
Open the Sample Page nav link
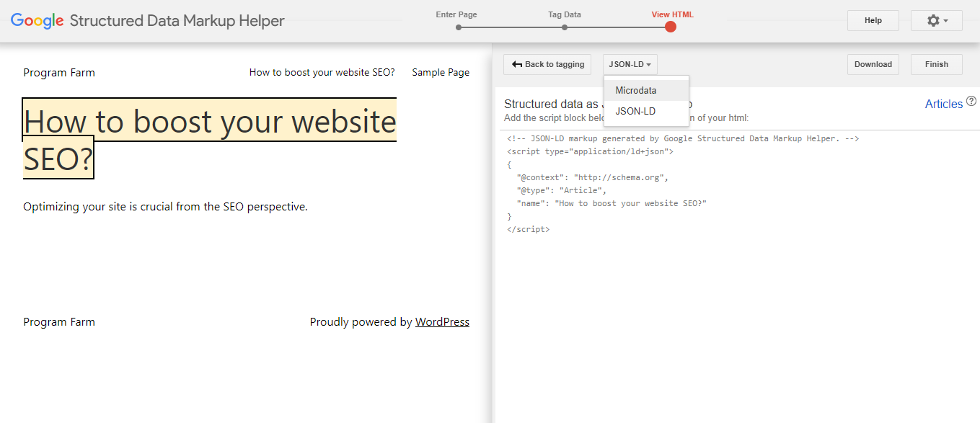click(x=441, y=72)
